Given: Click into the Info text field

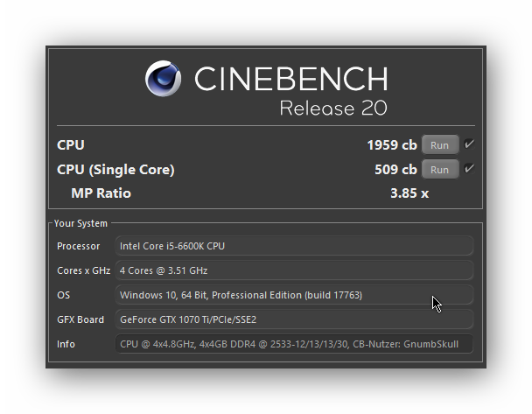Looking at the screenshot, I should click(294, 344).
